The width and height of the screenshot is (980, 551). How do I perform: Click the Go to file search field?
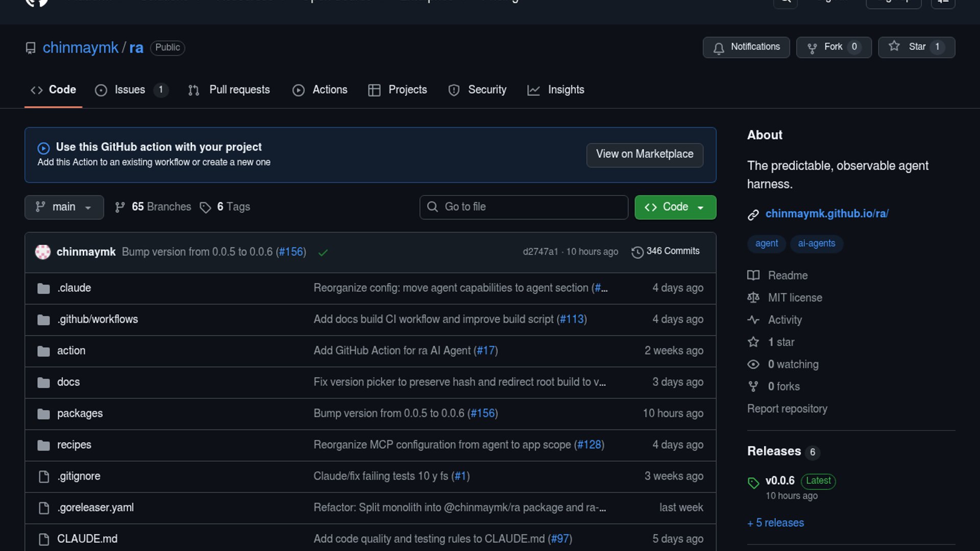pyautogui.click(x=524, y=207)
